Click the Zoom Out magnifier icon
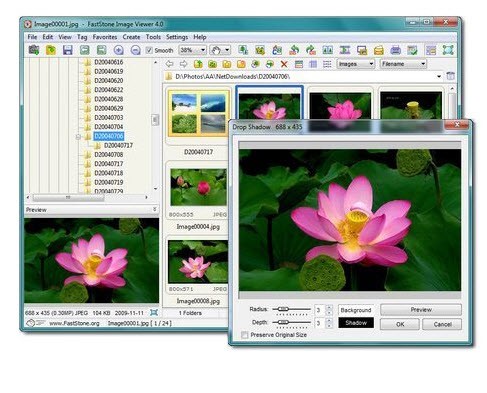 click(135, 50)
